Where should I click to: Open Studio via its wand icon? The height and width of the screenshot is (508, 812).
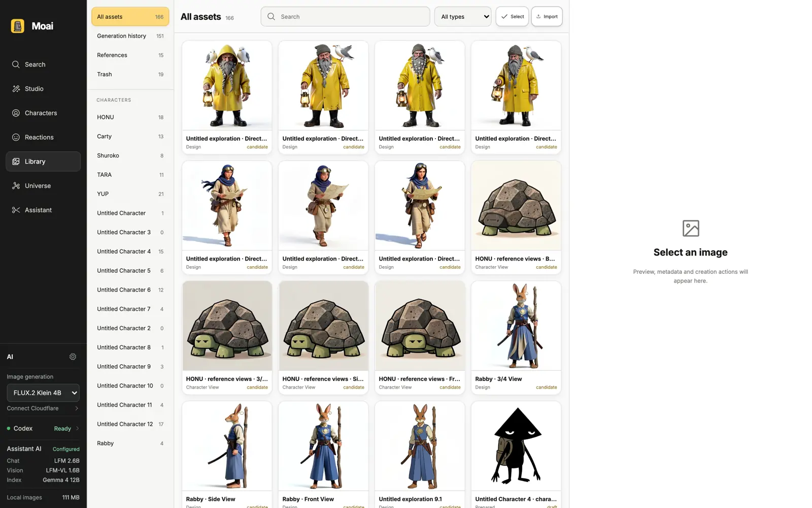(16, 89)
